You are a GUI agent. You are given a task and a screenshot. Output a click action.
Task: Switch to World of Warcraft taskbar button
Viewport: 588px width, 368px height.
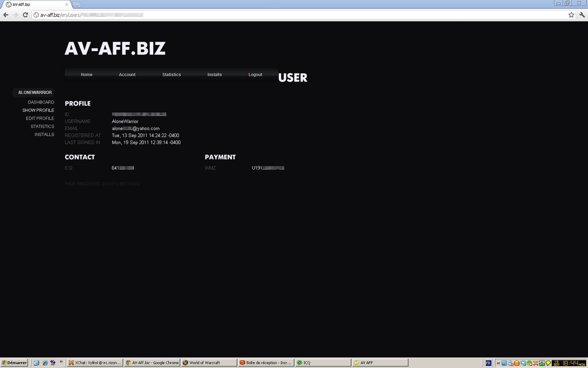[x=209, y=363]
